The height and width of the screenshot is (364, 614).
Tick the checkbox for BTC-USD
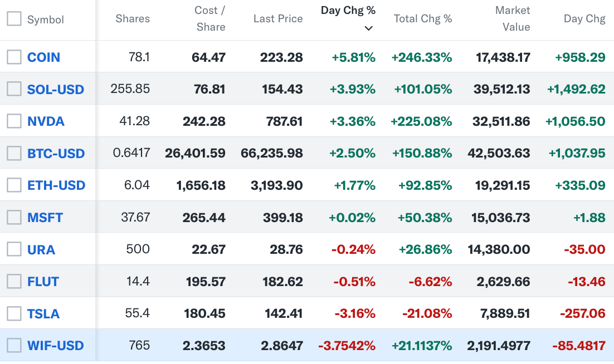[14, 153]
